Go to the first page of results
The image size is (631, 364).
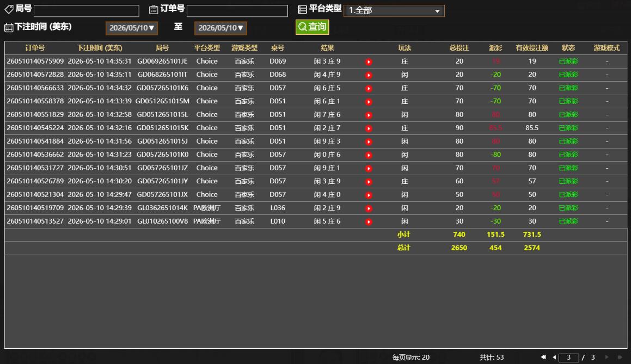(x=543, y=357)
